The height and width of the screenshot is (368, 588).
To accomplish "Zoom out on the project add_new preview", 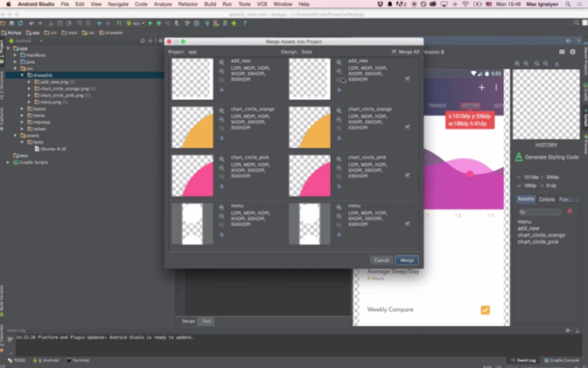I will [221, 71].
